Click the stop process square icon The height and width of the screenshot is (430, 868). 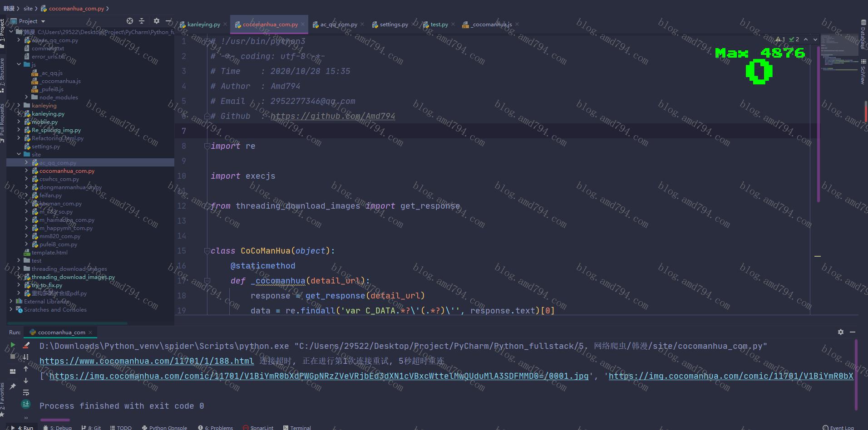[x=13, y=357]
